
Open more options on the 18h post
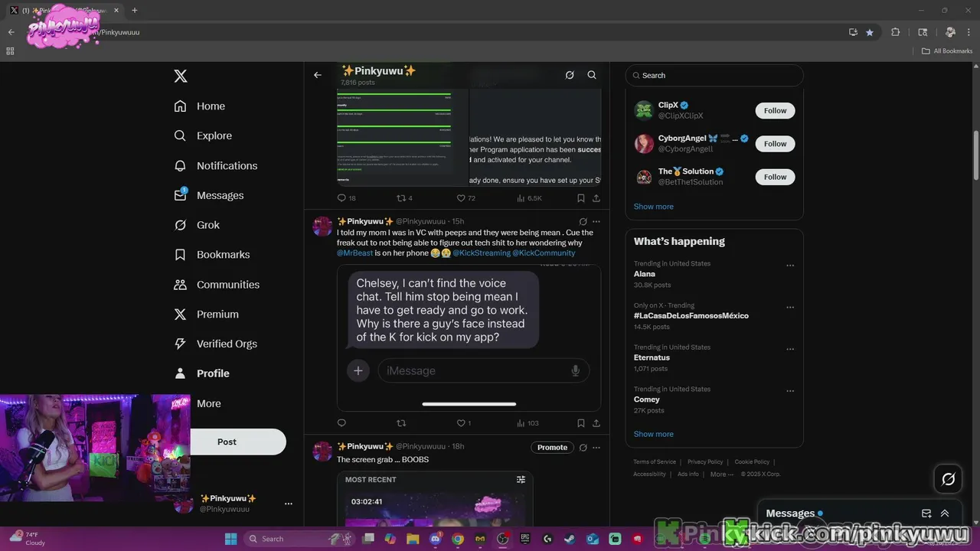click(x=596, y=448)
